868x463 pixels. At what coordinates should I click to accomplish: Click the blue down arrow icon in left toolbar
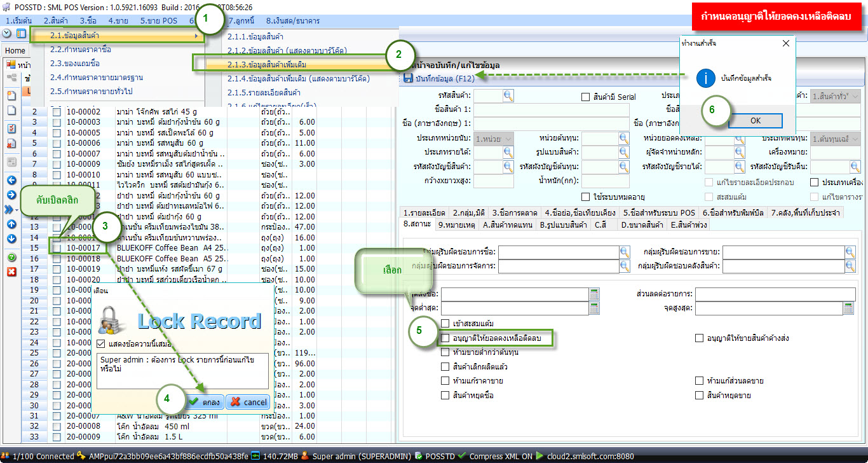11,238
